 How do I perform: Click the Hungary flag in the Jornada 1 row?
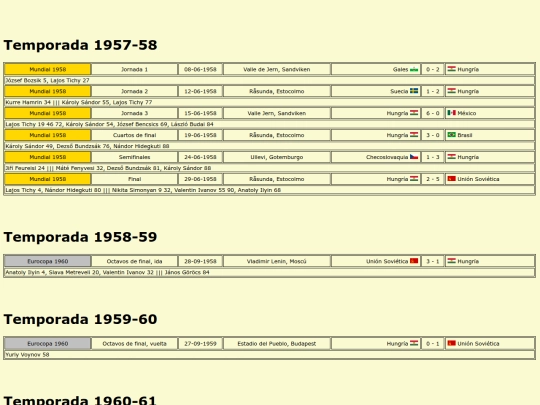(451, 69)
